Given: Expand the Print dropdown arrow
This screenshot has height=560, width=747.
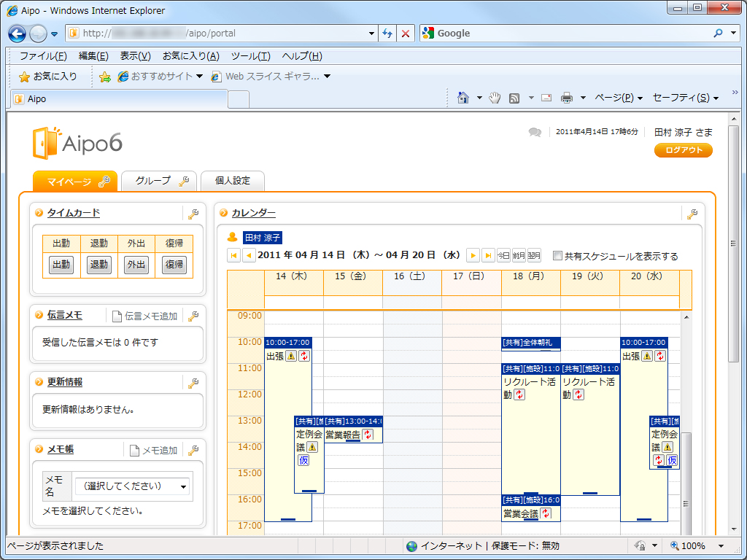Looking at the screenshot, I should point(583,98).
